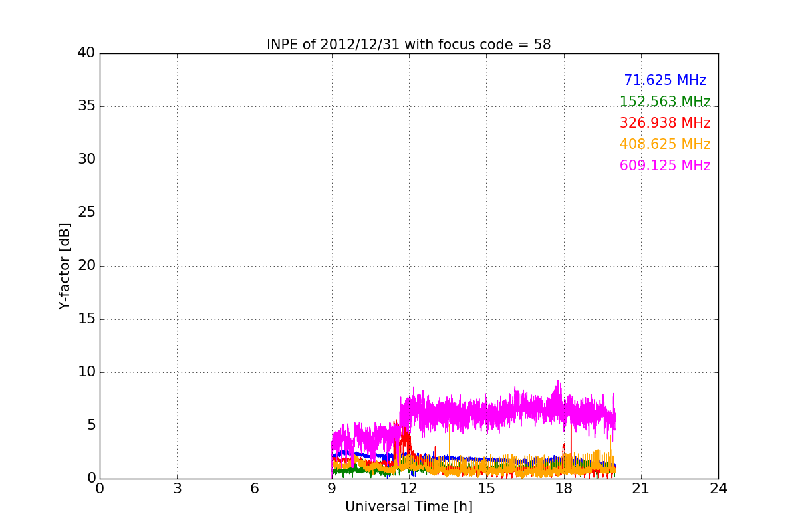Click the y-axis tick label 20

86,266
